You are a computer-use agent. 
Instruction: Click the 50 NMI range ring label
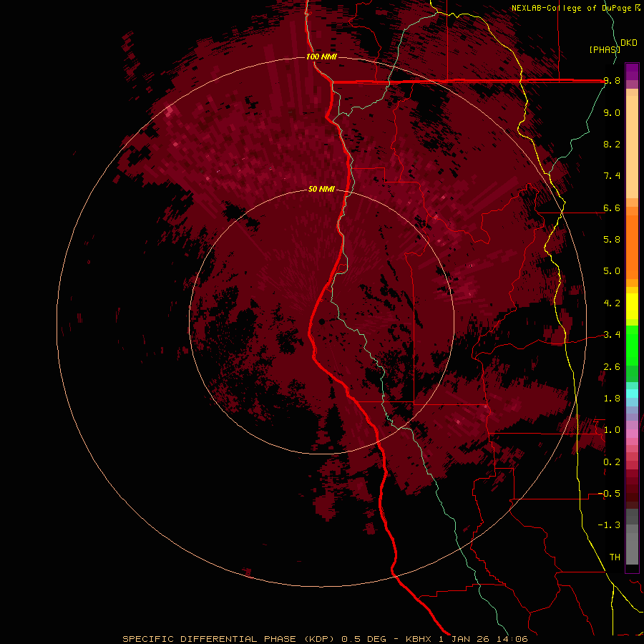pos(321,189)
